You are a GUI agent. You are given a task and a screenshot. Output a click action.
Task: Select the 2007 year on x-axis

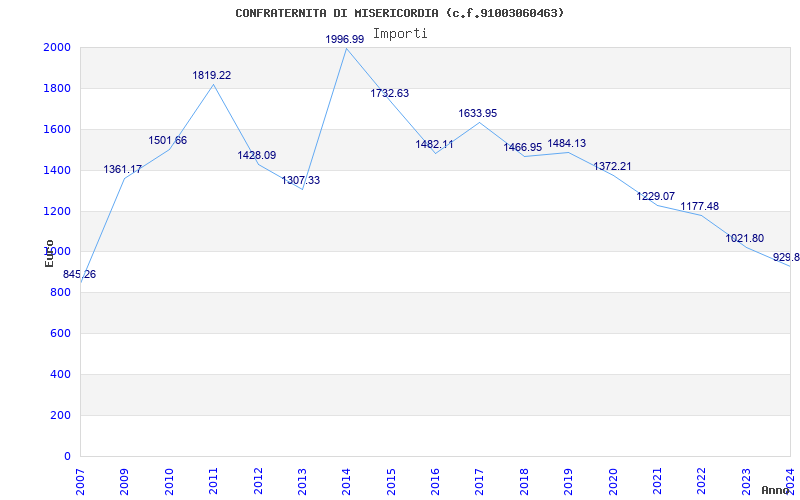80,480
